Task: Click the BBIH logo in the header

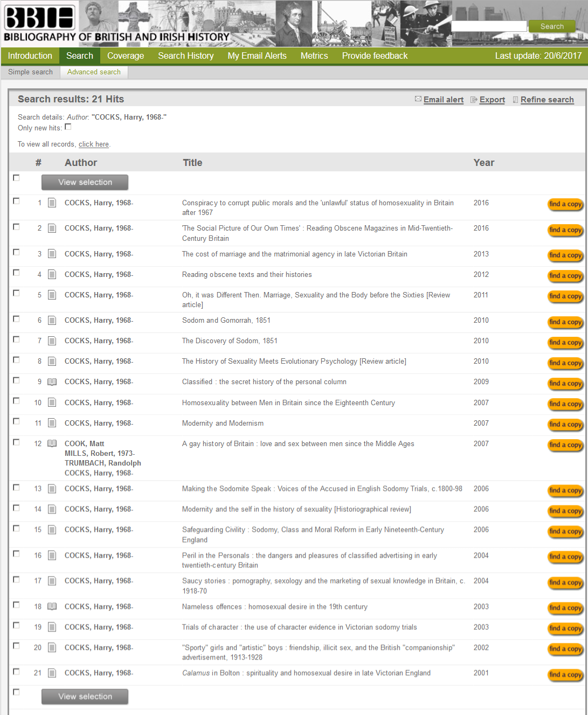Action: pyautogui.click(x=39, y=18)
